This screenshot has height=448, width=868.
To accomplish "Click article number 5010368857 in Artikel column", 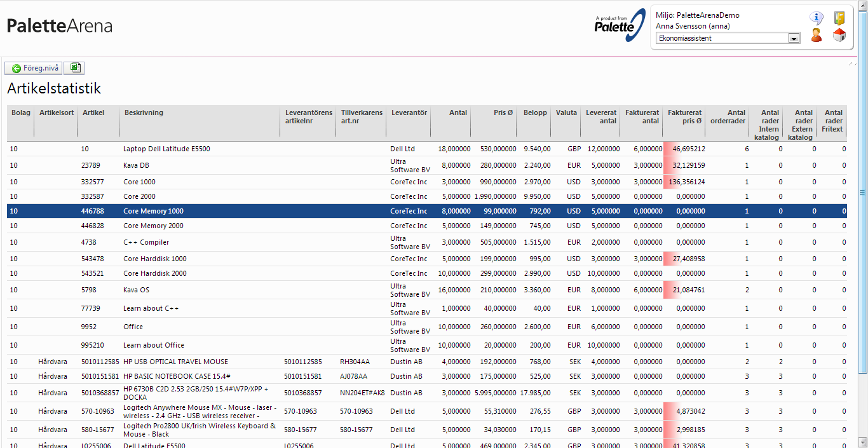I will (x=100, y=393).
